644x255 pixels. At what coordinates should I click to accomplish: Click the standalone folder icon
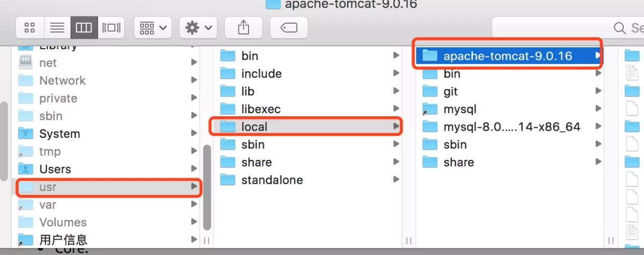(x=228, y=180)
